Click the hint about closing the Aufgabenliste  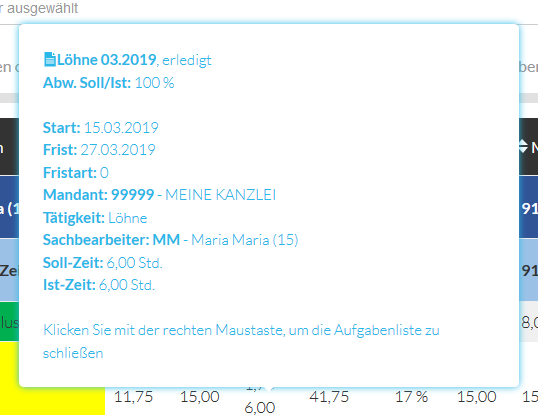pyautogui.click(x=241, y=341)
